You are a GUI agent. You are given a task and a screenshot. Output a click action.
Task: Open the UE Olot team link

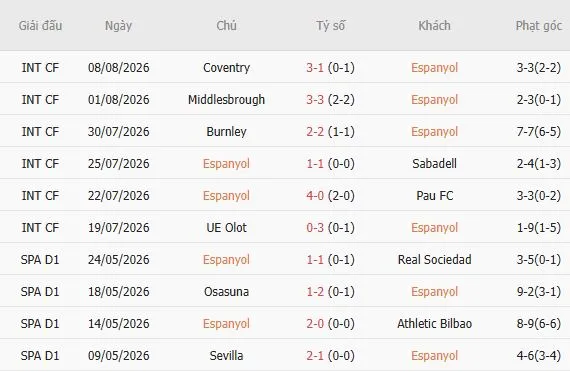click(x=226, y=228)
